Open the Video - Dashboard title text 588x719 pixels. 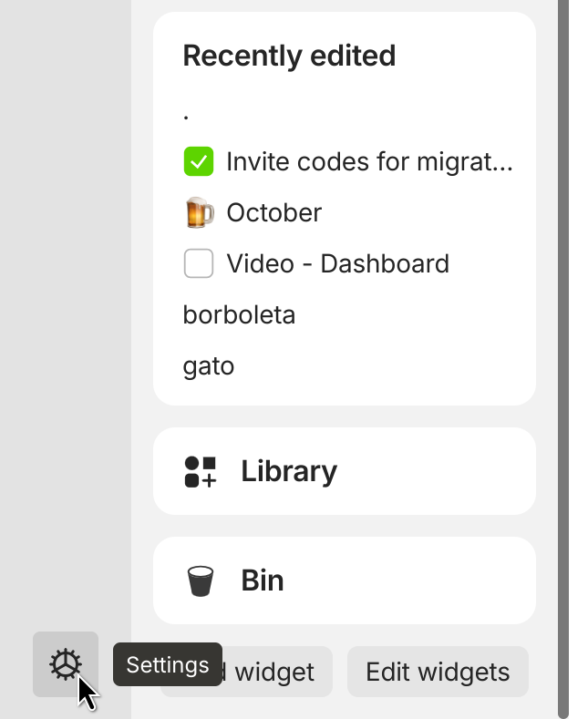pyautogui.click(x=338, y=263)
